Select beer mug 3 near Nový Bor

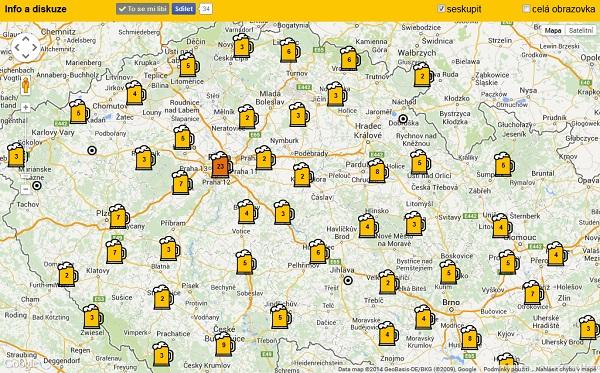pos(243,46)
